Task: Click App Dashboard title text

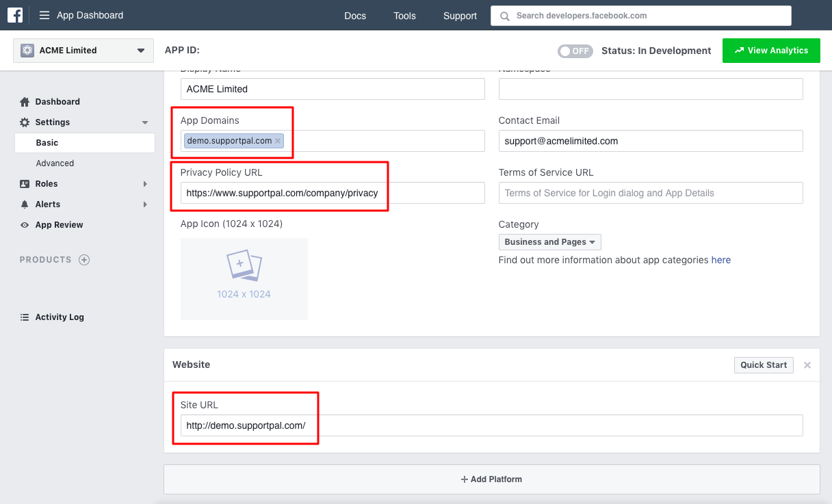Action: pyautogui.click(x=90, y=15)
